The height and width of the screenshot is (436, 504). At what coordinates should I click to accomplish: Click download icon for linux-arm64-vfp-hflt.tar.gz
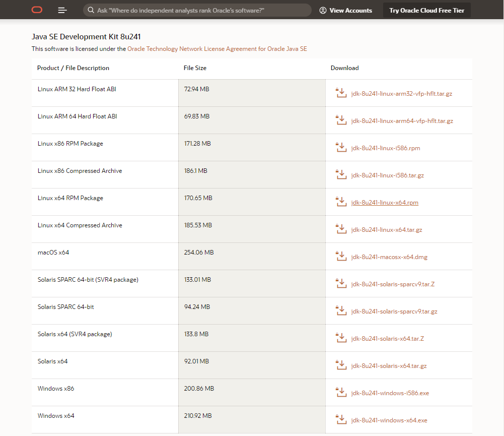click(341, 120)
